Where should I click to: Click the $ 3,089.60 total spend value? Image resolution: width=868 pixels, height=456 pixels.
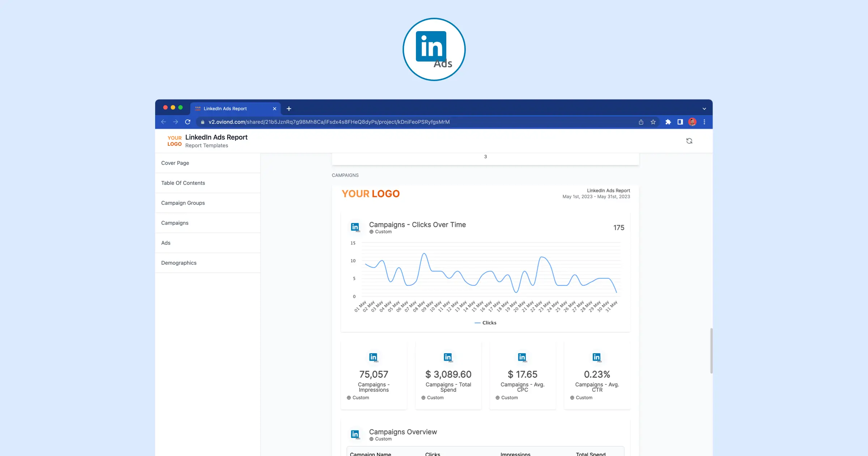[448, 374]
